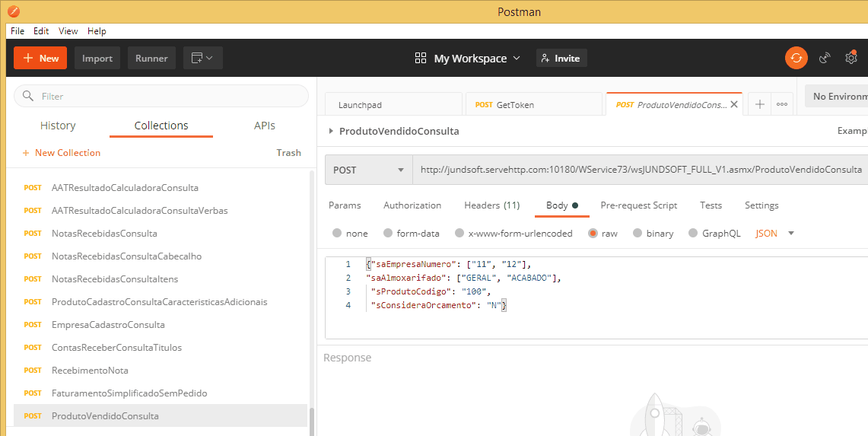Select the form-data body type
The height and width of the screenshot is (436, 868).
coord(388,234)
